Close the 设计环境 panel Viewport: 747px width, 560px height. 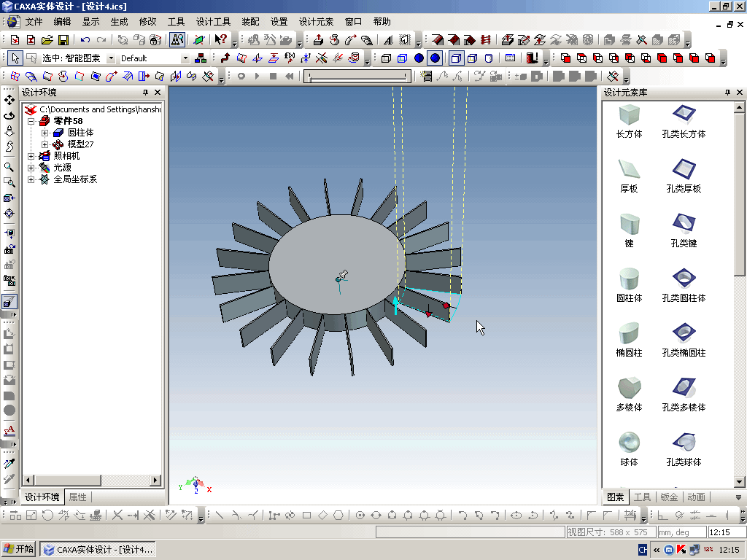[x=158, y=93]
